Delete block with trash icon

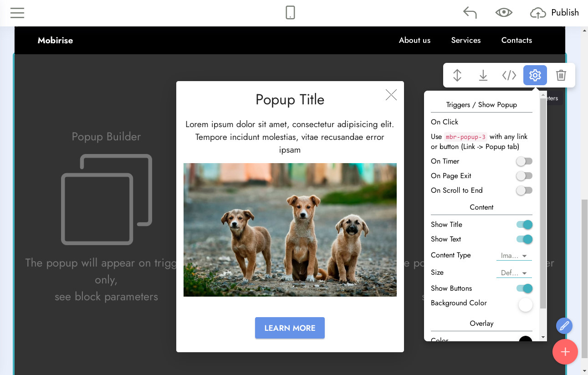pos(561,75)
